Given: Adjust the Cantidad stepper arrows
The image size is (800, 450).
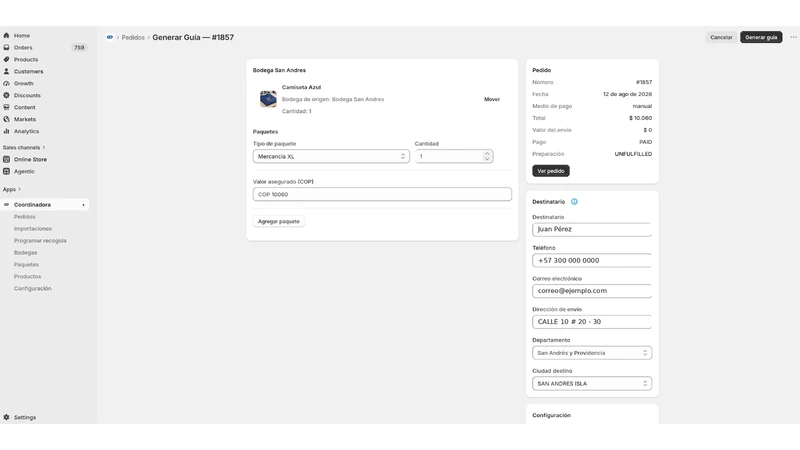Looking at the screenshot, I should point(487,156).
